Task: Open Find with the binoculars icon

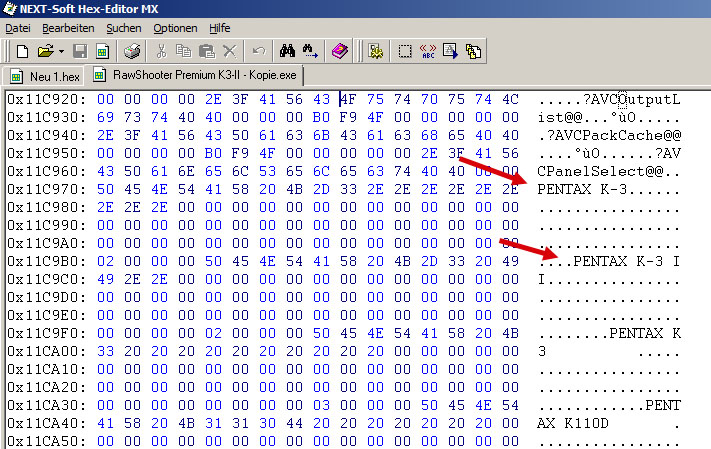Action: [287, 51]
